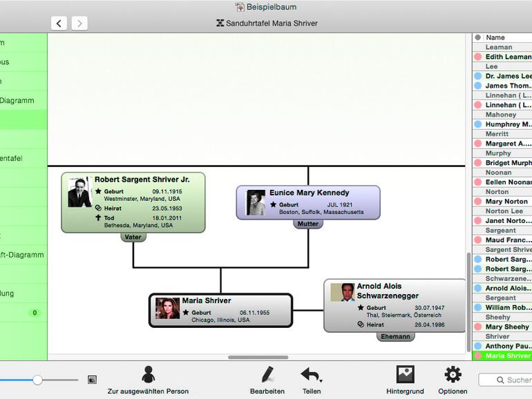532x399 pixels.
Task: Open the ...ft-Diagramm sidebar item
Action: (23, 255)
